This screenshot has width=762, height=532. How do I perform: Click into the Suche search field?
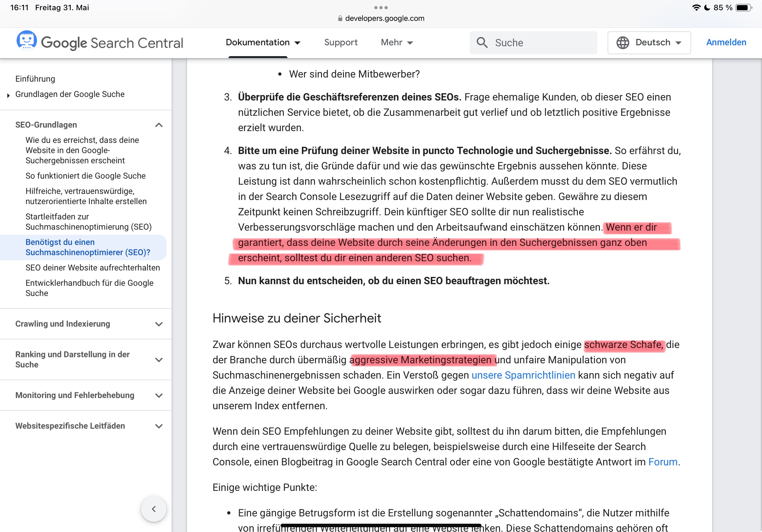[x=533, y=42]
